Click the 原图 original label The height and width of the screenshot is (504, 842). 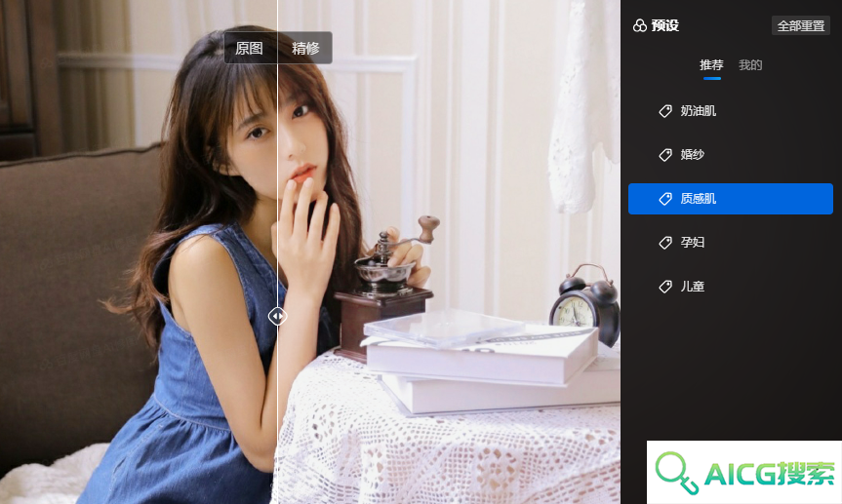click(249, 49)
